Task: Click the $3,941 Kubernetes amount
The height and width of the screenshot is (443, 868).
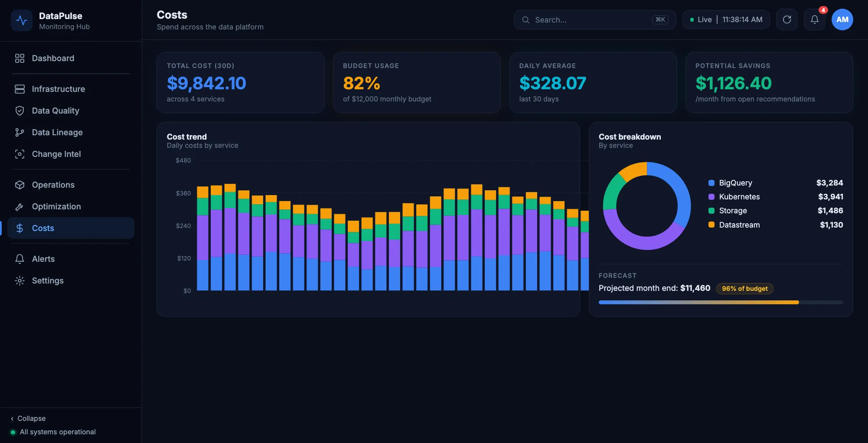Action: (x=831, y=197)
